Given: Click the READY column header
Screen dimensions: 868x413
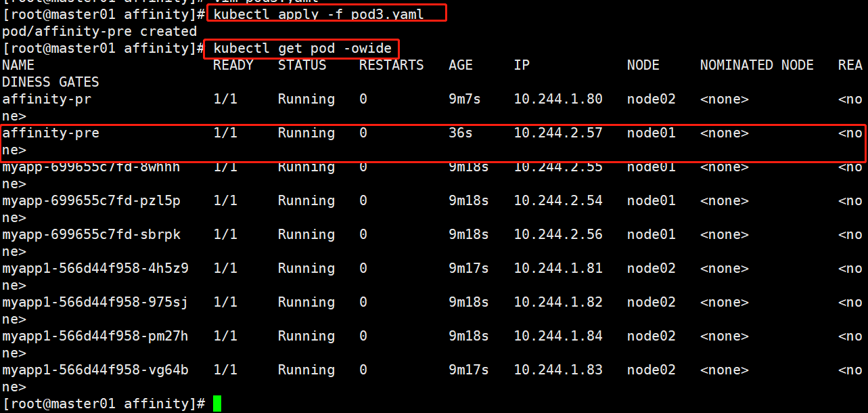Looking at the screenshot, I should [x=233, y=65].
